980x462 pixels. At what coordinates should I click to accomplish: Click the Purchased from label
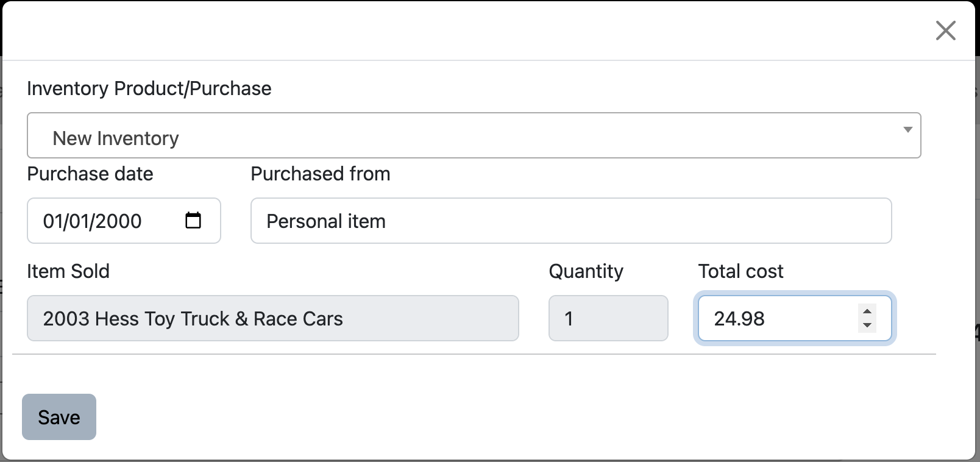(320, 174)
